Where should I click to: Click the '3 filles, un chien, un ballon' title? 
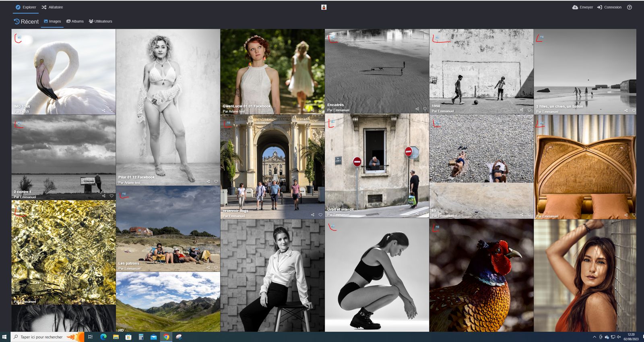pos(559,106)
